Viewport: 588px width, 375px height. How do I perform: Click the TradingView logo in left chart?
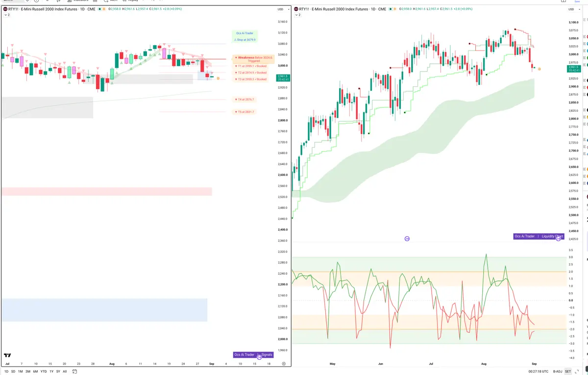pyautogui.click(x=7, y=355)
